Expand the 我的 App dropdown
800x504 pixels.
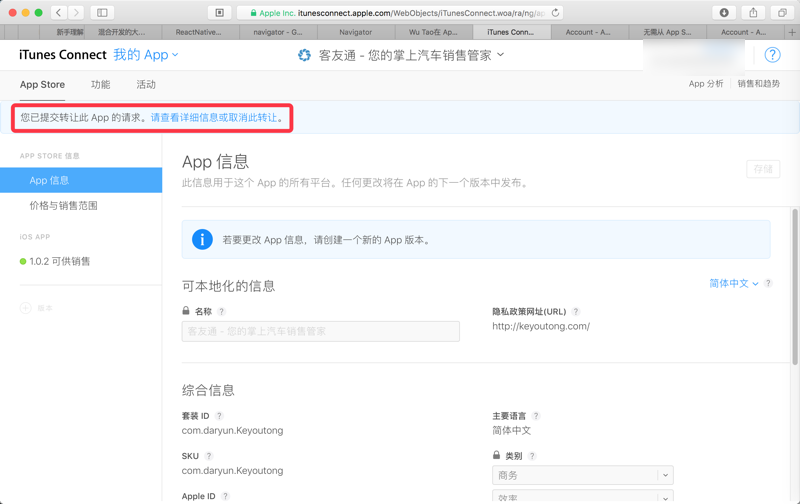coord(145,55)
